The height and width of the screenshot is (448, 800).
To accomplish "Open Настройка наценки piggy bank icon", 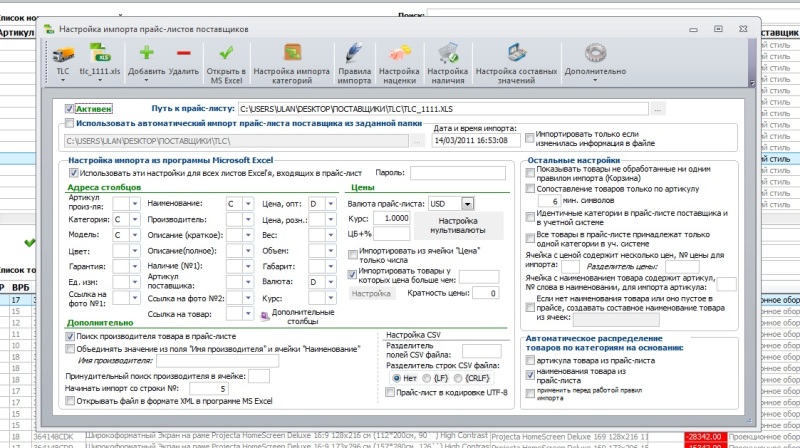I will pos(399,54).
